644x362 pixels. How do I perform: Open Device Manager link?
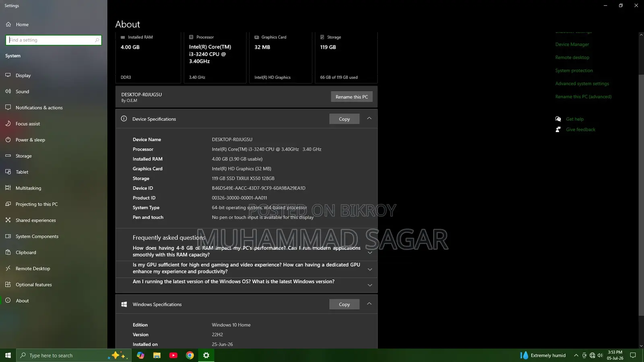click(x=572, y=44)
